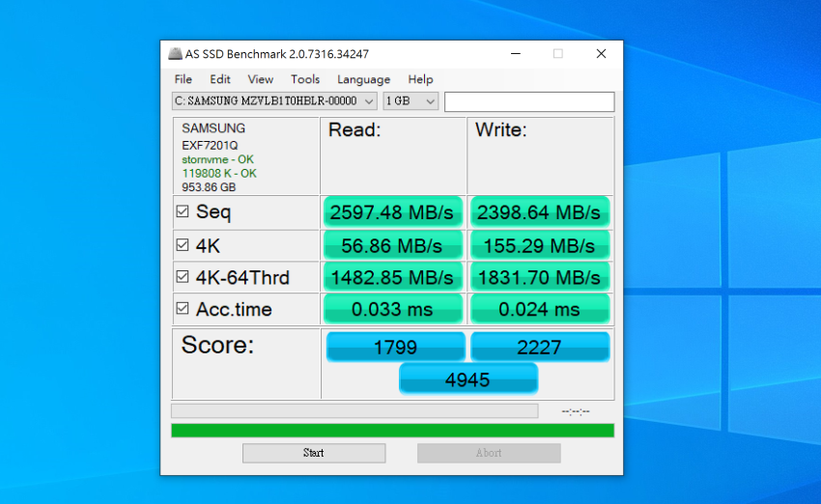
Task: Expand the 1 GB test size dropdown
Action: [x=410, y=101]
